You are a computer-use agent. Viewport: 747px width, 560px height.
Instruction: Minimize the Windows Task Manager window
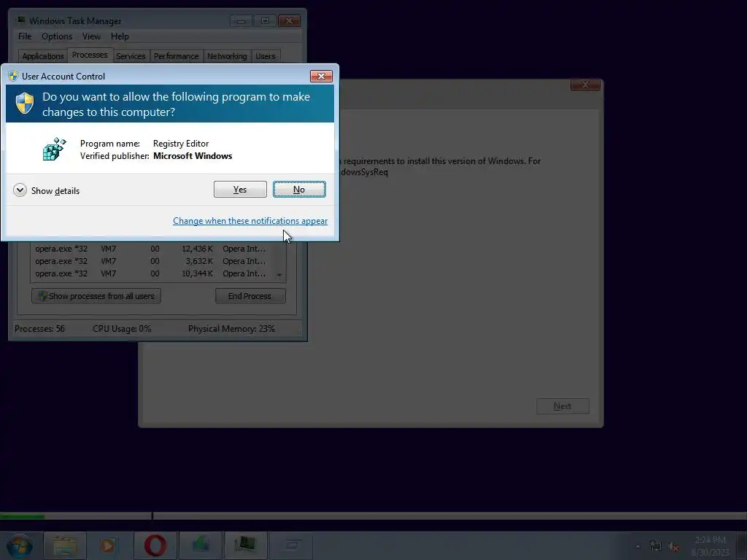click(x=241, y=21)
